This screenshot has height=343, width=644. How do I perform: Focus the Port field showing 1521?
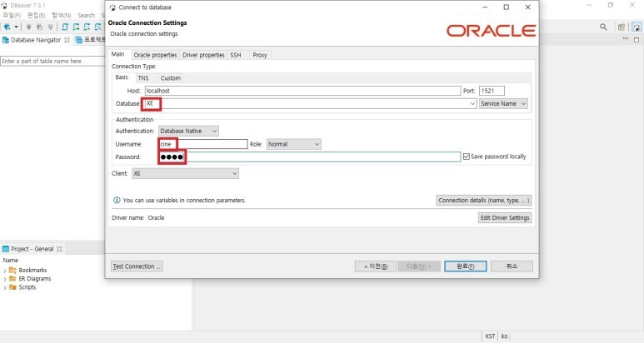[x=492, y=91]
